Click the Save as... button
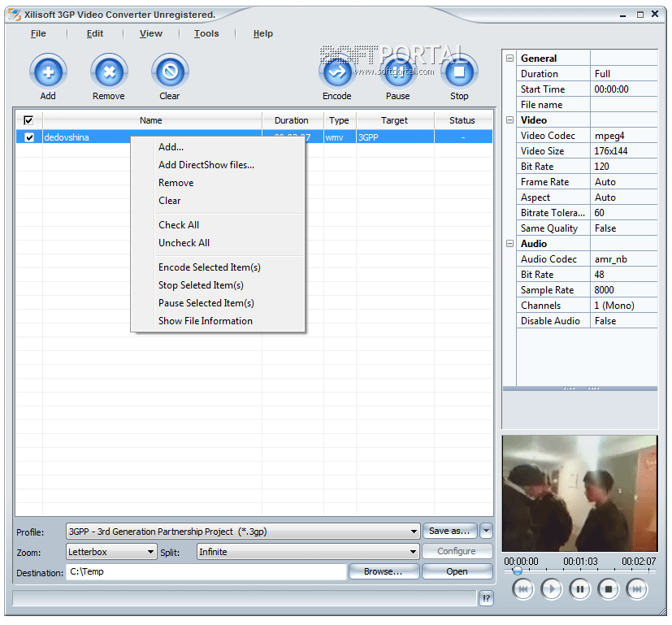This screenshot has height=625, width=672. (x=449, y=531)
